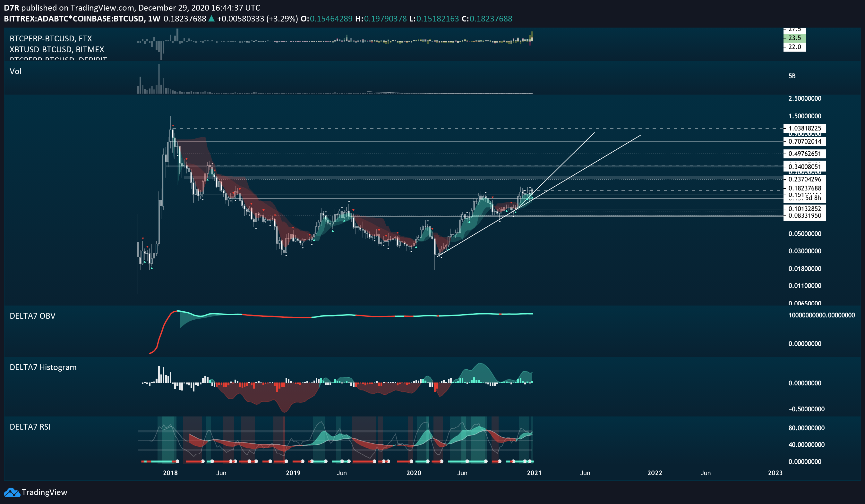Screen dimensions: 865x504
Task: Click the 5B volume scale label
Action: click(792, 76)
